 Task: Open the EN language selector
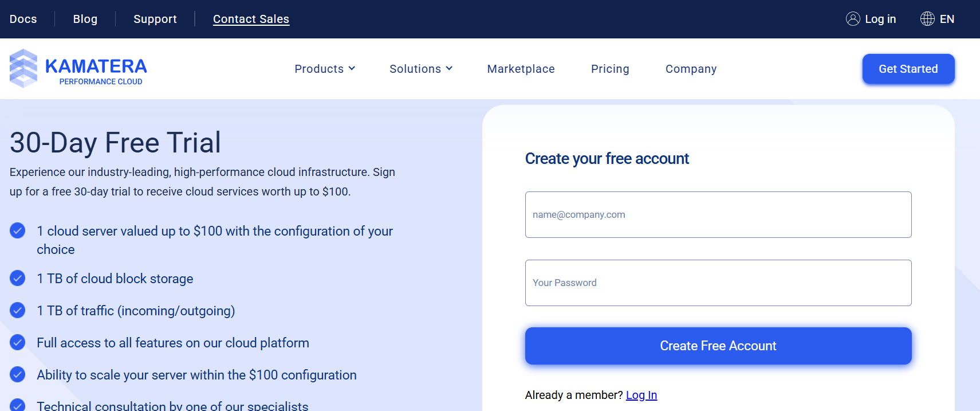pyautogui.click(x=938, y=19)
